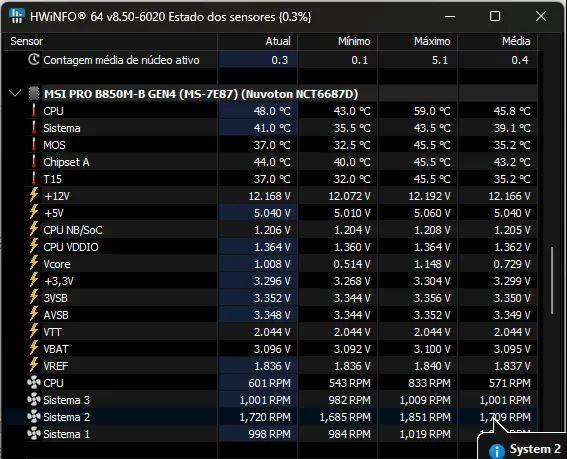Click the fan icon for Sistema 3
Viewport: 567px width, 459px height.
[34, 400]
